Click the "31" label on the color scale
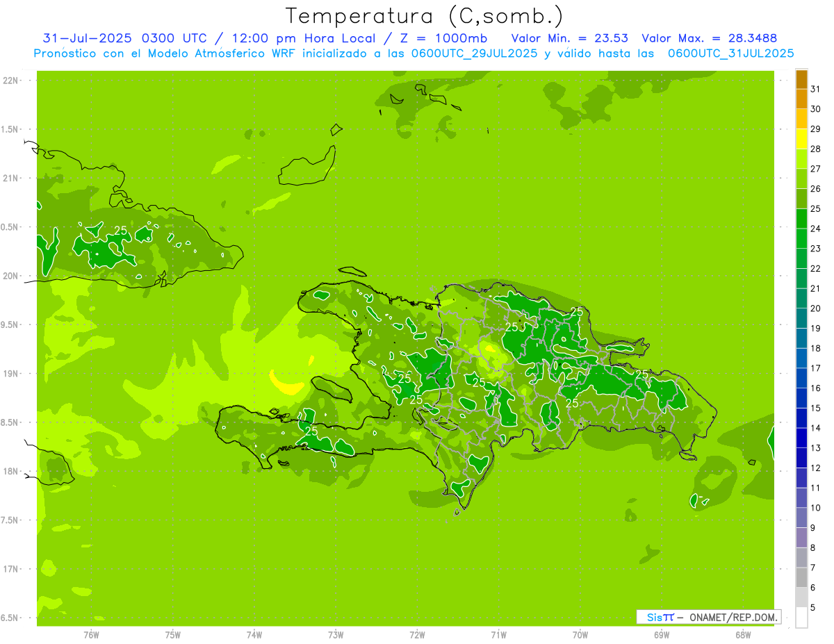 pyautogui.click(x=816, y=89)
